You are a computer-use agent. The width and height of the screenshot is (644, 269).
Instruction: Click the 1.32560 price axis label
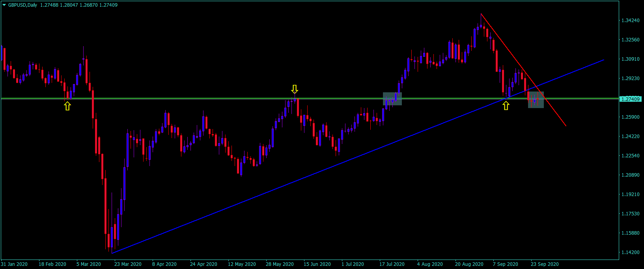630,40
